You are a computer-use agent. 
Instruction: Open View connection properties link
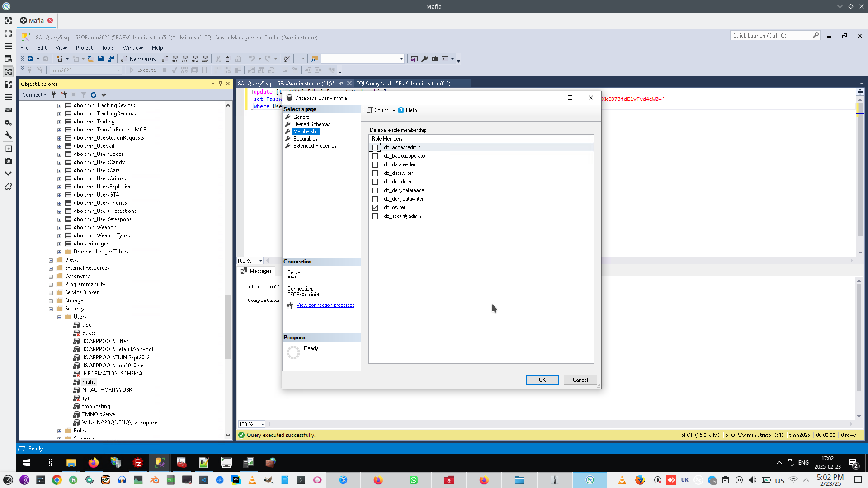coord(325,305)
